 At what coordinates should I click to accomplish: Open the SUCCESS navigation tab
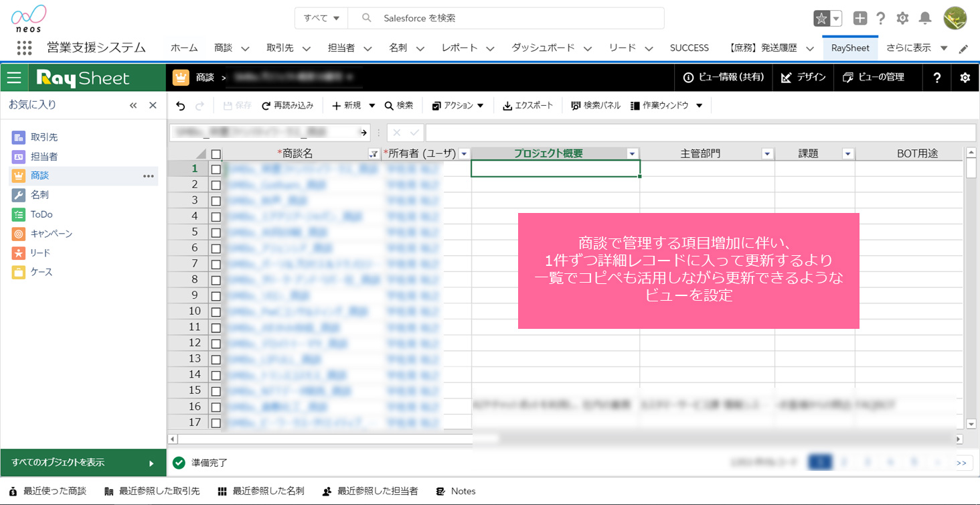pos(689,48)
